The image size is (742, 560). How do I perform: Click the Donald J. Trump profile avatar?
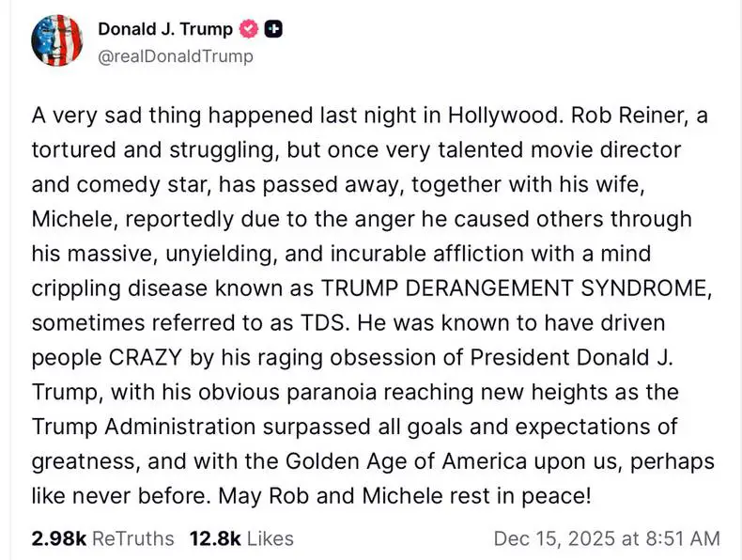click(60, 41)
